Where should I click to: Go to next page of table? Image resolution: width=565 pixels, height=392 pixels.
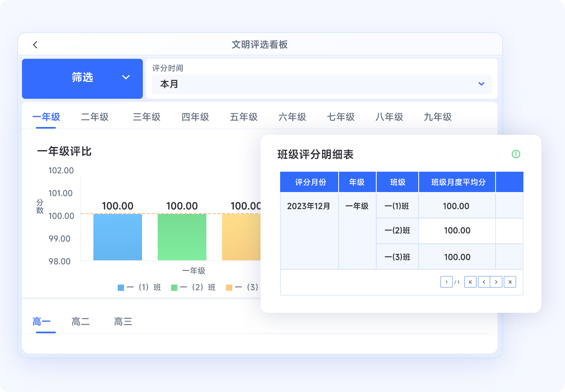(496, 282)
